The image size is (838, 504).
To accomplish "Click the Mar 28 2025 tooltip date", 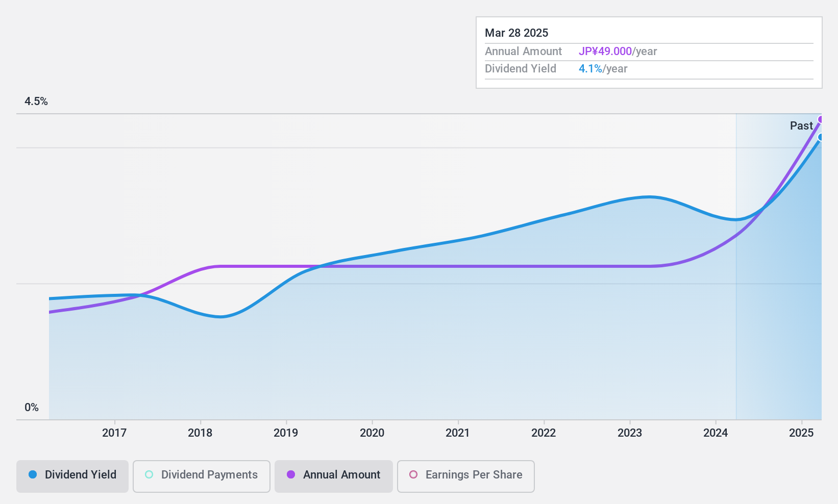I will (x=516, y=33).
